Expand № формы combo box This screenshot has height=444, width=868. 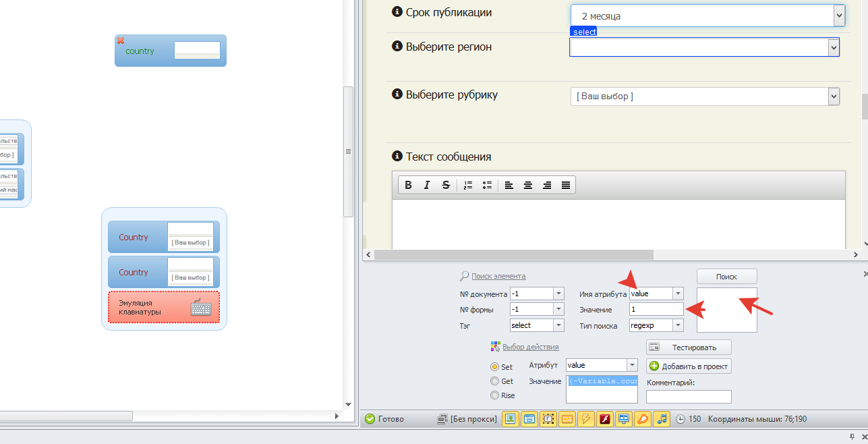(x=558, y=309)
